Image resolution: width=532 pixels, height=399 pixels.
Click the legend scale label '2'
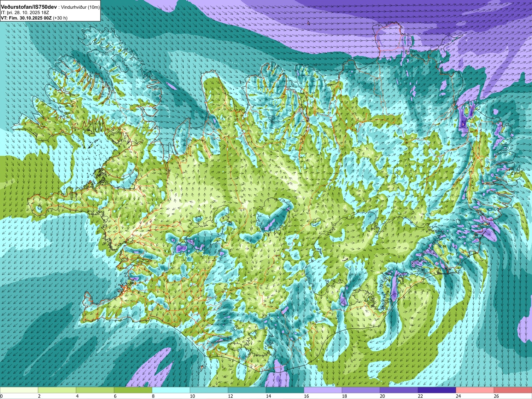[39, 396]
